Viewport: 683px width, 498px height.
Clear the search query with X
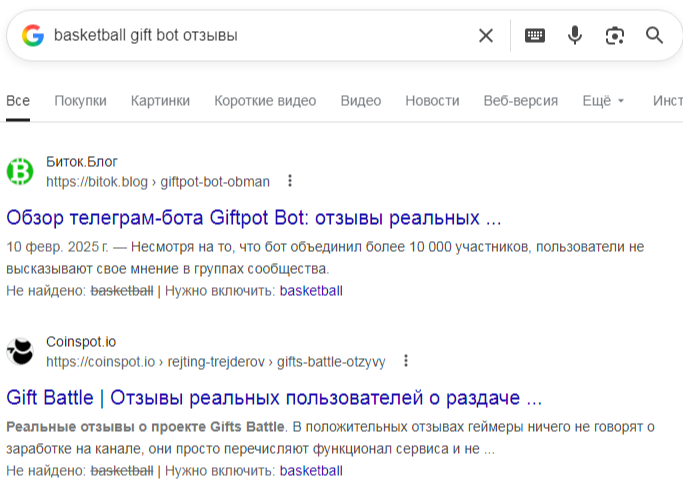pyautogui.click(x=486, y=35)
